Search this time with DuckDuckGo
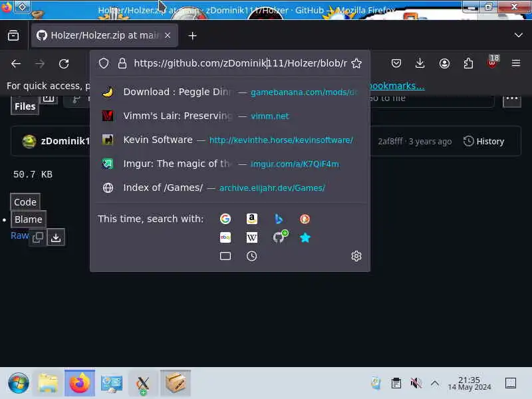The image size is (532, 399). click(x=305, y=219)
